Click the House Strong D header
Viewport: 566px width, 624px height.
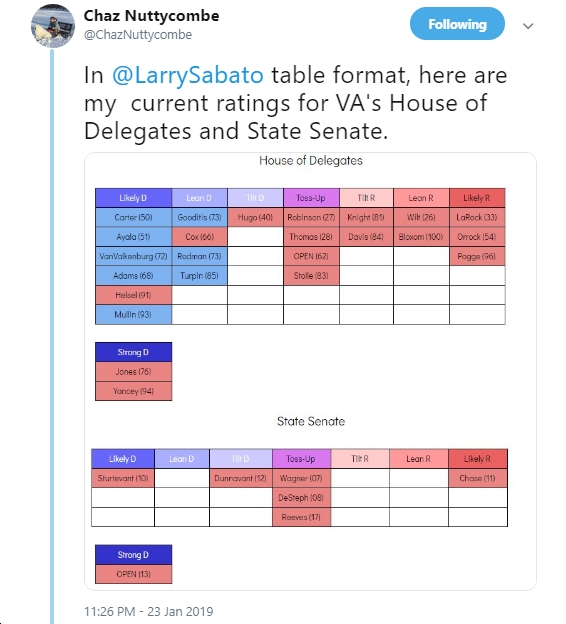[133, 352]
